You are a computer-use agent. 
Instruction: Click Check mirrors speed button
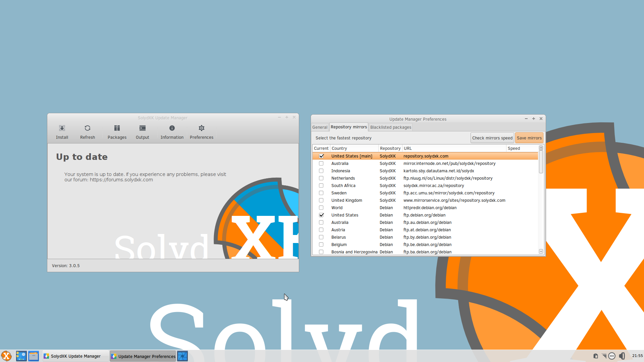click(x=492, y=137)
